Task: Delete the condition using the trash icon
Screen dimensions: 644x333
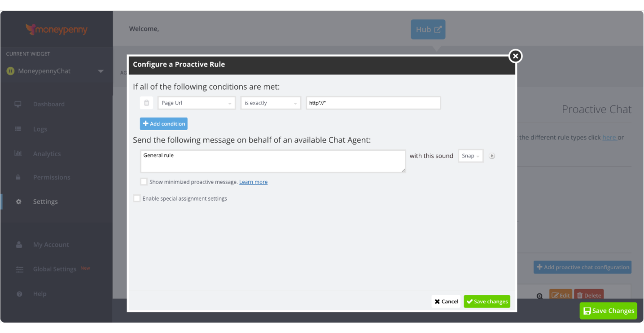Action: click(146, 102)
